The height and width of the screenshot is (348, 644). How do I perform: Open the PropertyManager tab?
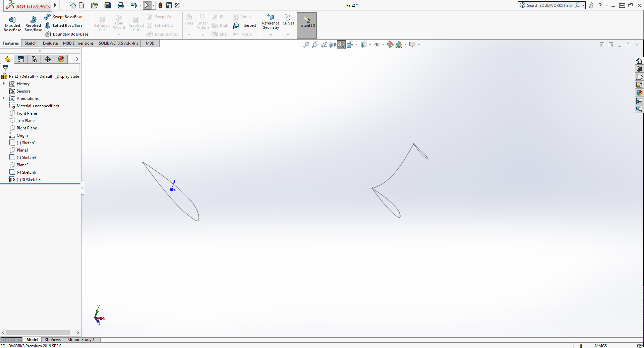pyautogui.click(x=21, y=59)
